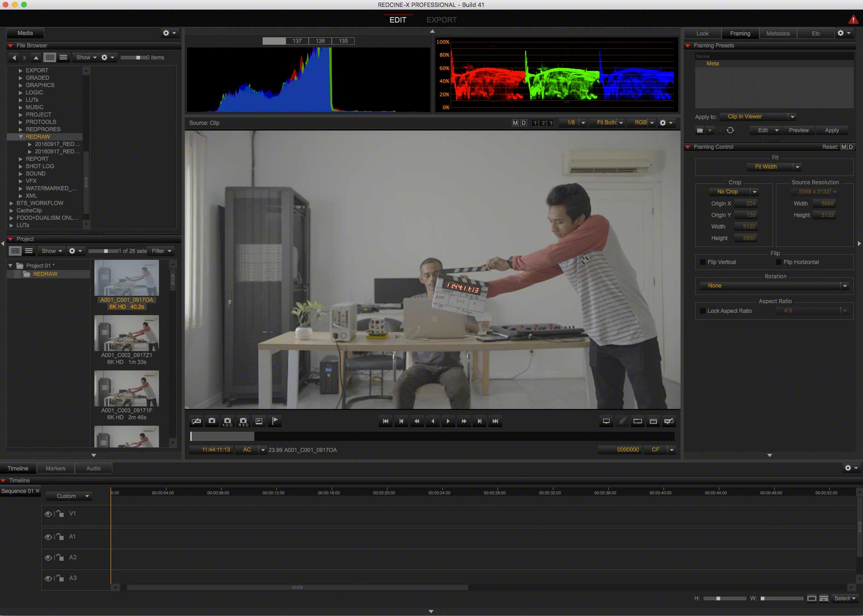Play the clip in reverse
863x616 pixels.
[432, 421]
